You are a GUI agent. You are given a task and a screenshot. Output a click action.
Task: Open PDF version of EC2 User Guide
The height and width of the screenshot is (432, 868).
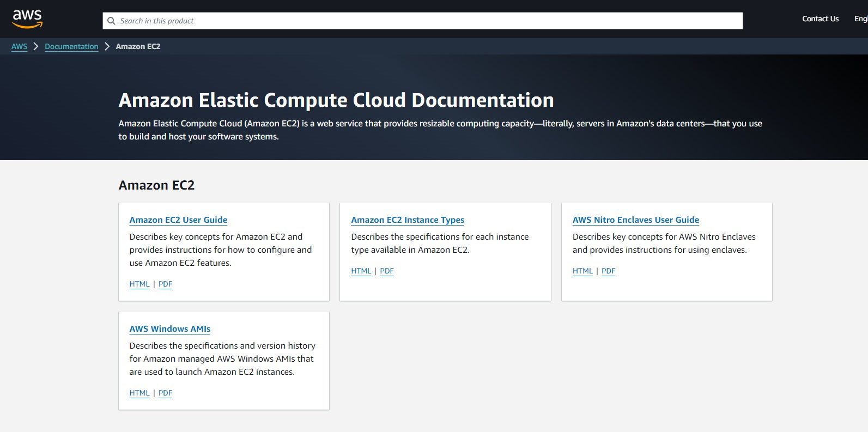(165, 284)
